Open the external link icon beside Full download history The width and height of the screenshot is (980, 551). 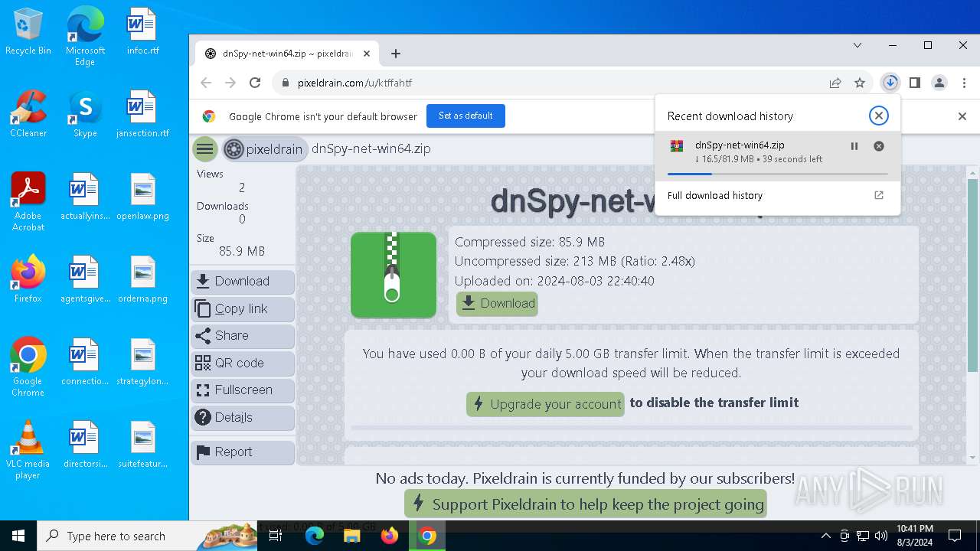pos(879,195)
